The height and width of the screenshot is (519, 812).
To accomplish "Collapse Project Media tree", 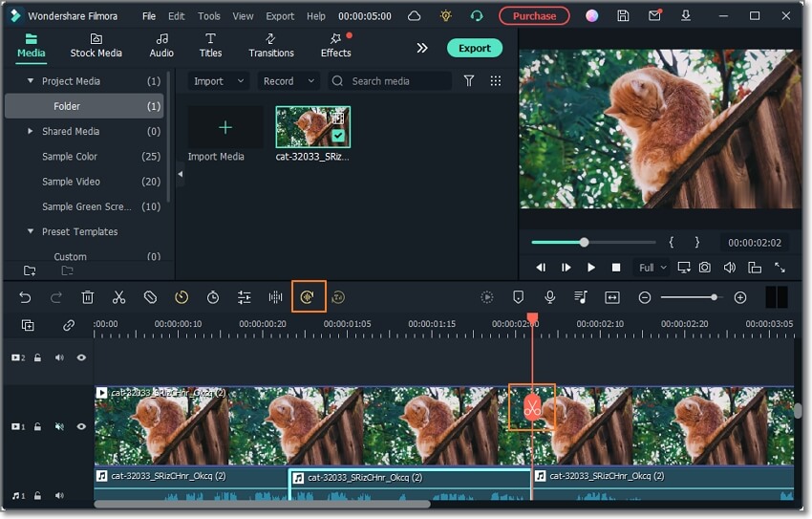I will (x=31, y=81).
